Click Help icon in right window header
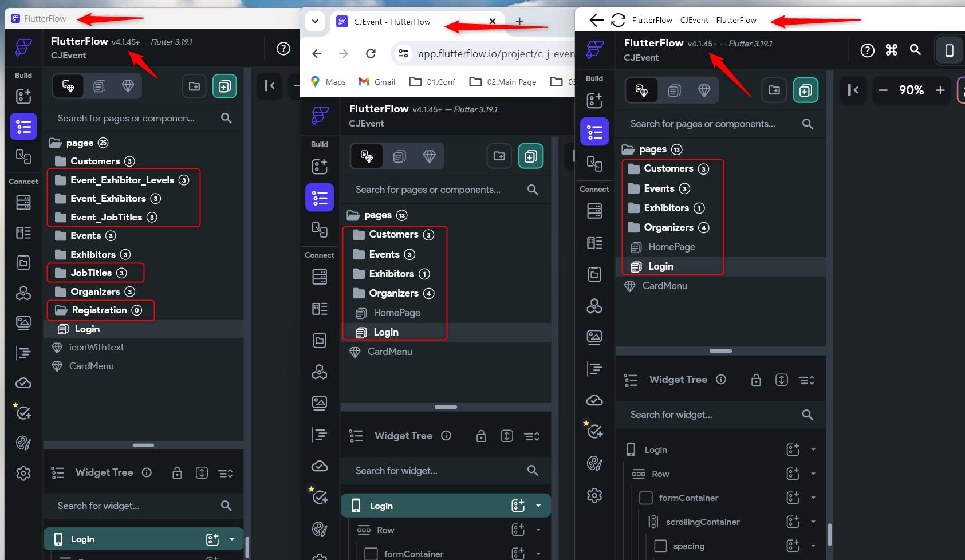965x560 pixels. click(868, 50)
